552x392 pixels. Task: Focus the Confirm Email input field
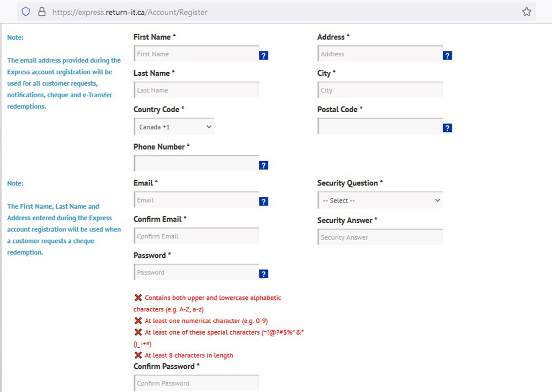pos(197,236)
